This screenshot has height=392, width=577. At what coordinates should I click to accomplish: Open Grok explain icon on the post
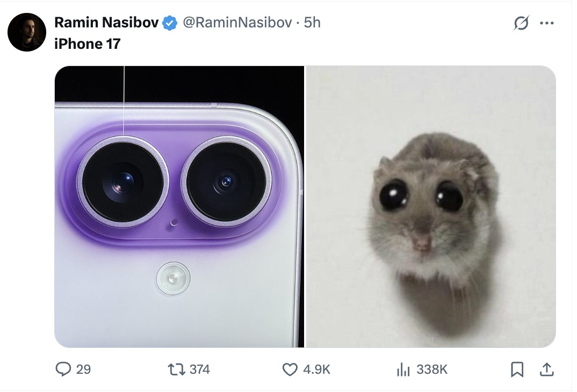click(521, 23)
